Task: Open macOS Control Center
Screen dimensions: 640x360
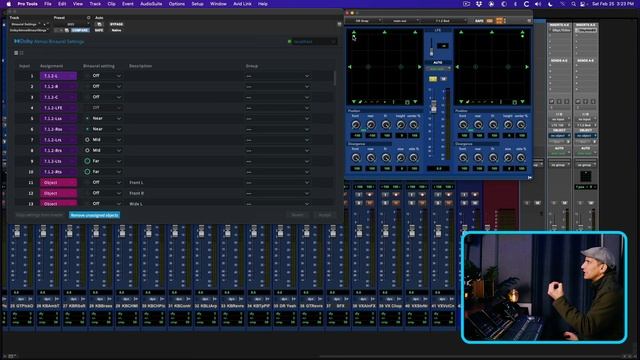Action: 582,4
